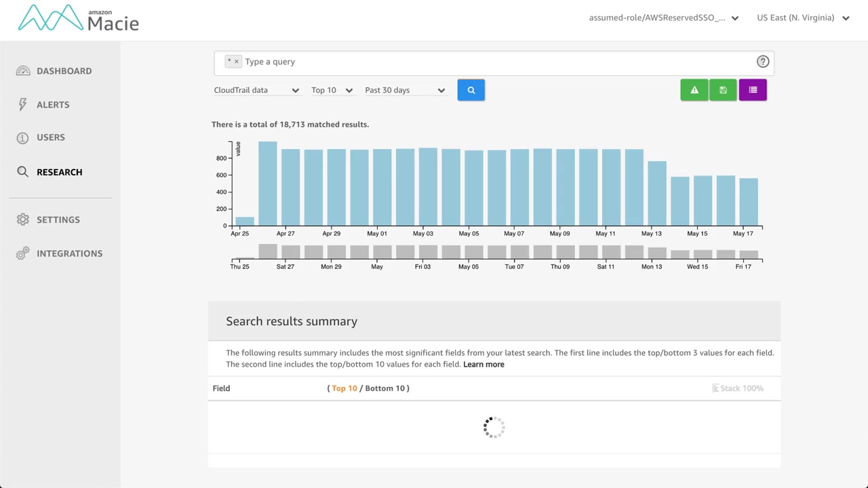Open the Dashboard page

pos(64,71)
